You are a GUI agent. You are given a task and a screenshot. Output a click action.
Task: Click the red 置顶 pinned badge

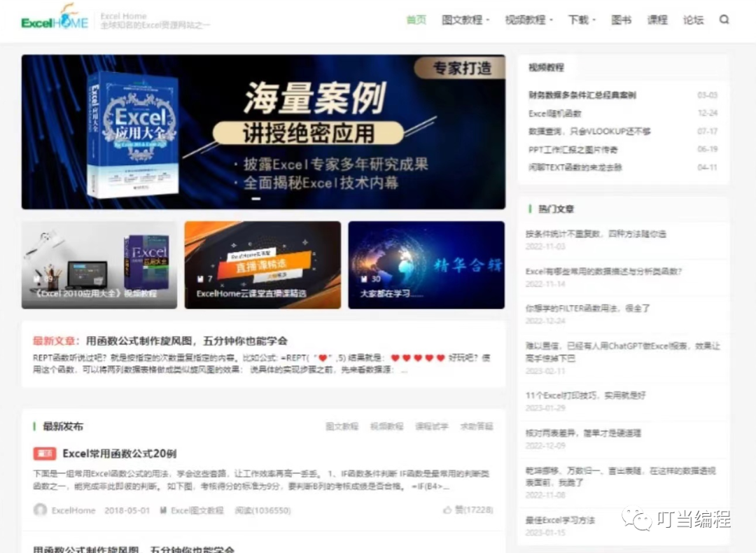(44, 454)
